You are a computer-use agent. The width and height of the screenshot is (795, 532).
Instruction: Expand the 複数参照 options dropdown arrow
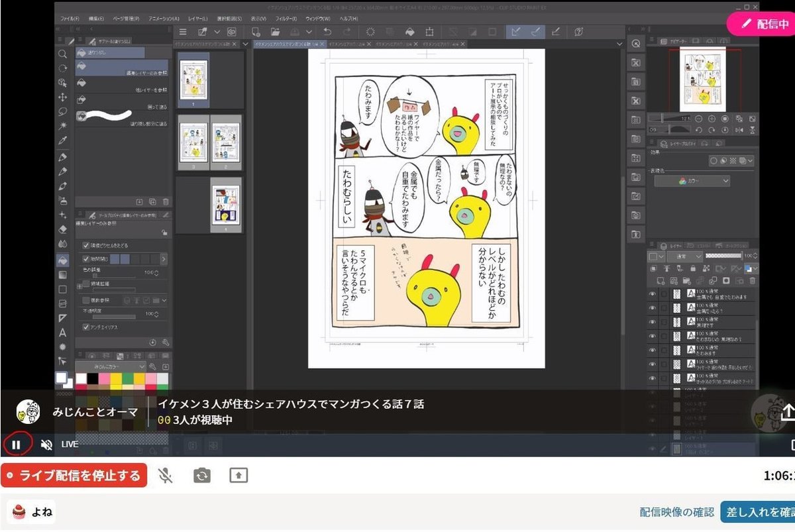165,301
